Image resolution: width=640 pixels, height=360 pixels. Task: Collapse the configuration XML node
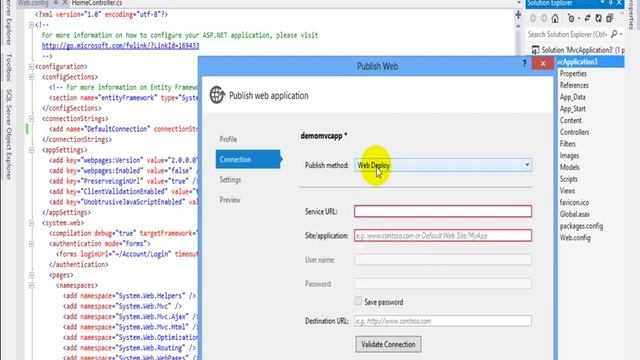tap(31, 67)
